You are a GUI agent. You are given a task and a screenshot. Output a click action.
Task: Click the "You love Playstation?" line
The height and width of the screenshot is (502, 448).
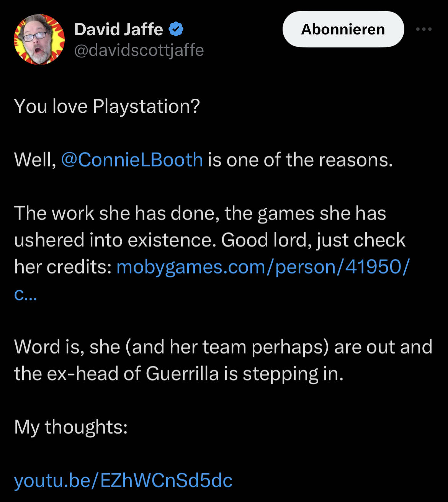click(x=107, y=106)
